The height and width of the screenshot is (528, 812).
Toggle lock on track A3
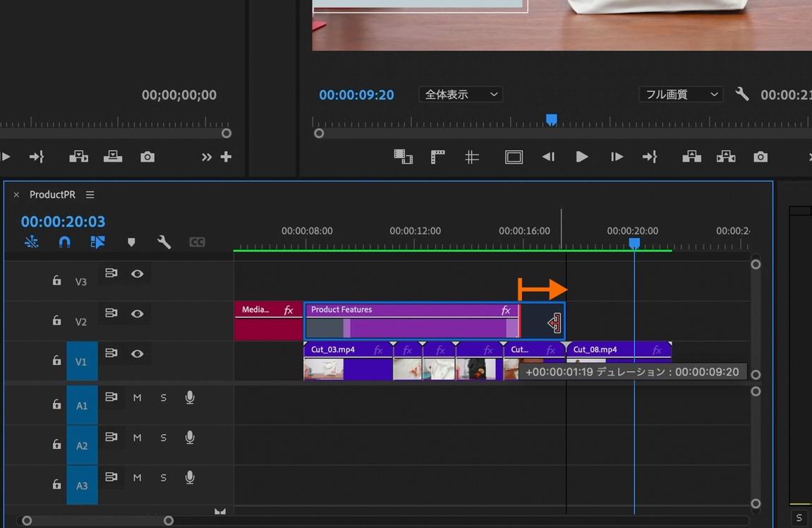pyautogui.click(x=56, y=484)
